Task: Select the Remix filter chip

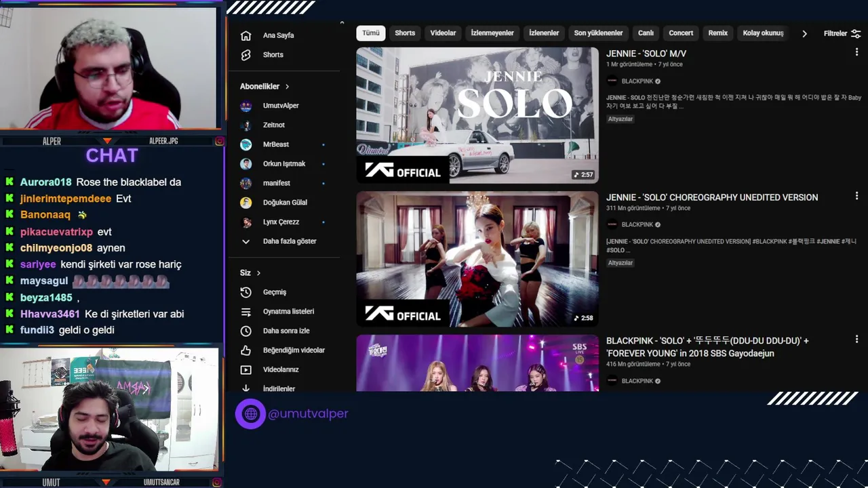Action: click(x=717, y=33)
